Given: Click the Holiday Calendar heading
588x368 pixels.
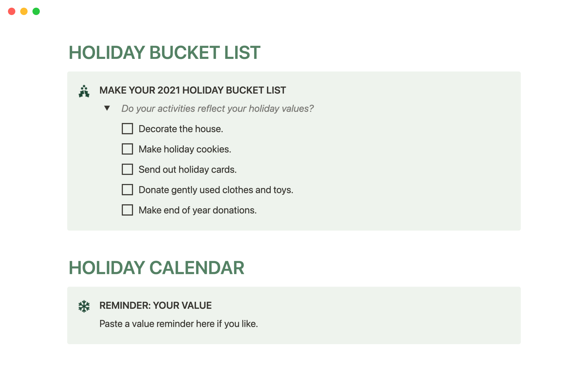Looking at the screenshot, I should tap(156, 268).
